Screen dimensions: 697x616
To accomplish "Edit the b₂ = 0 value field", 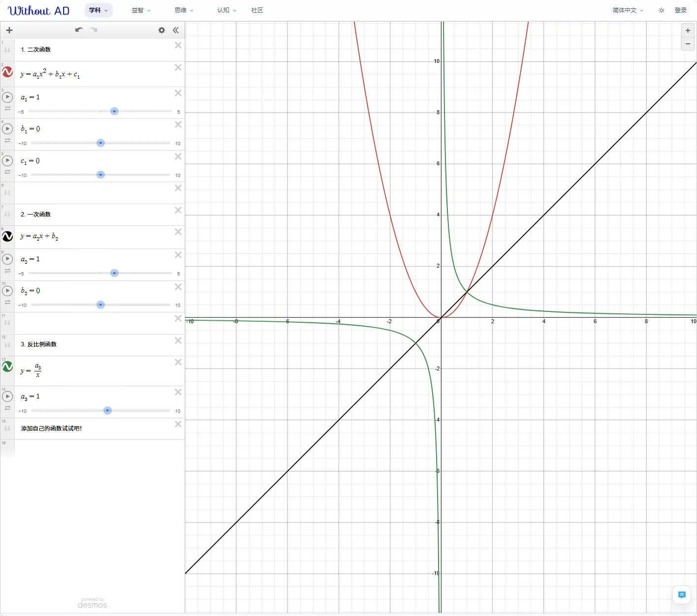I will 31,291.
